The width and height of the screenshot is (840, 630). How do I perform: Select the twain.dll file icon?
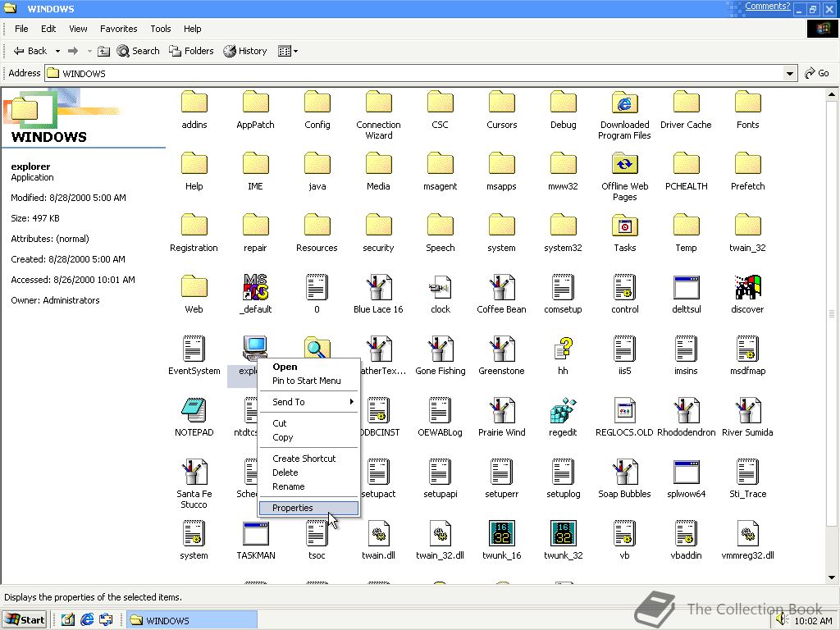pos(378,534)
